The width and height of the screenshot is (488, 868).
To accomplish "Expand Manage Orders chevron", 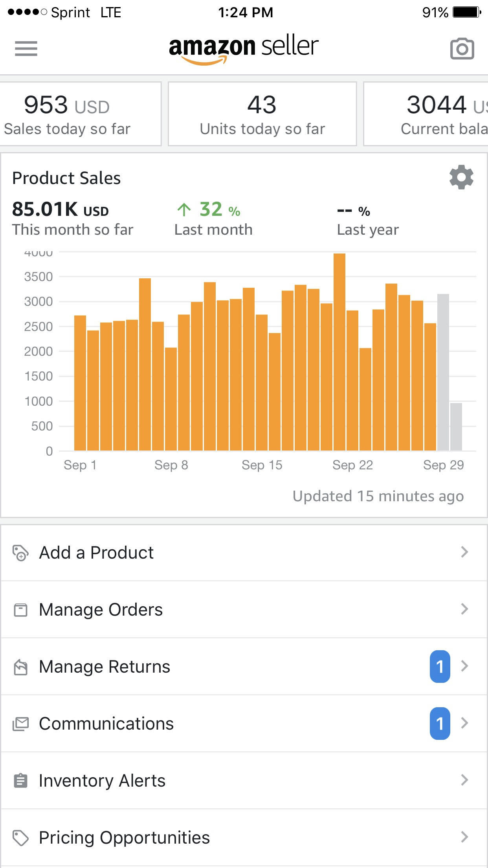I will click(x=464, y=609).
